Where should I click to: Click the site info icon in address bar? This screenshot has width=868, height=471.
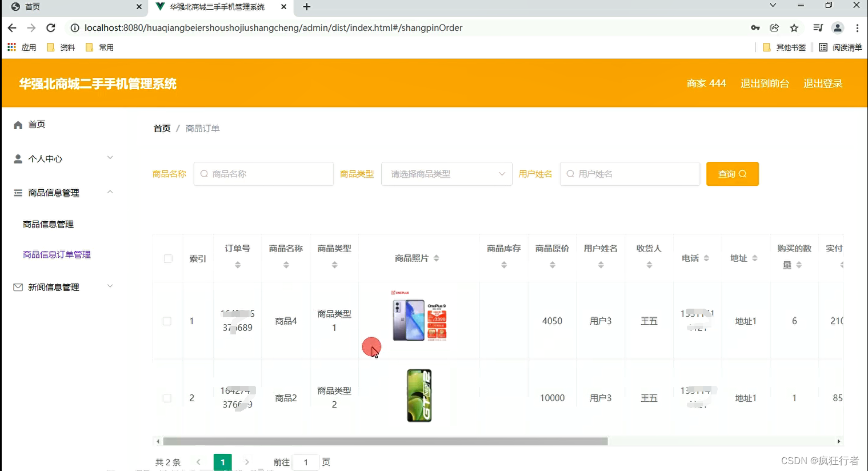[x=74, y=28]
